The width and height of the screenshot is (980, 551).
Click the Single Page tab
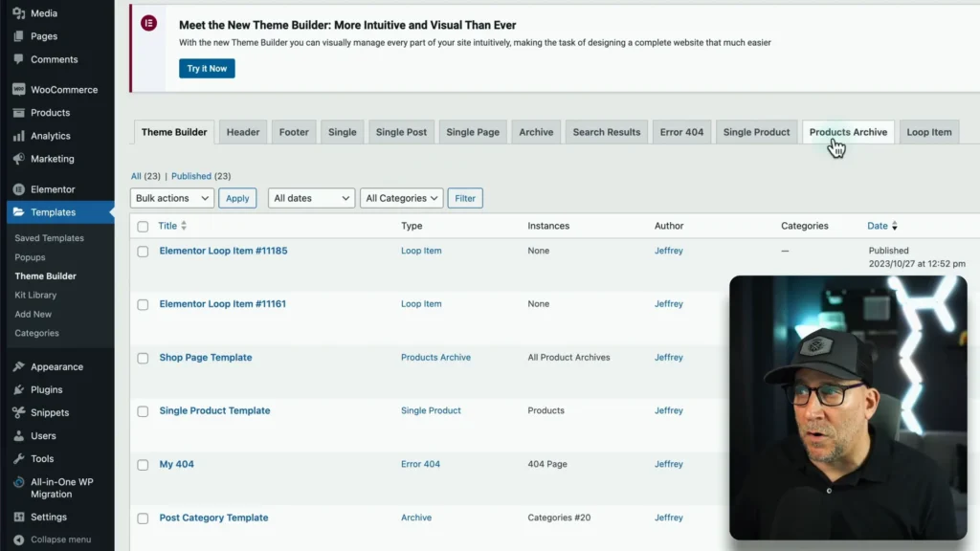[473, 132]
